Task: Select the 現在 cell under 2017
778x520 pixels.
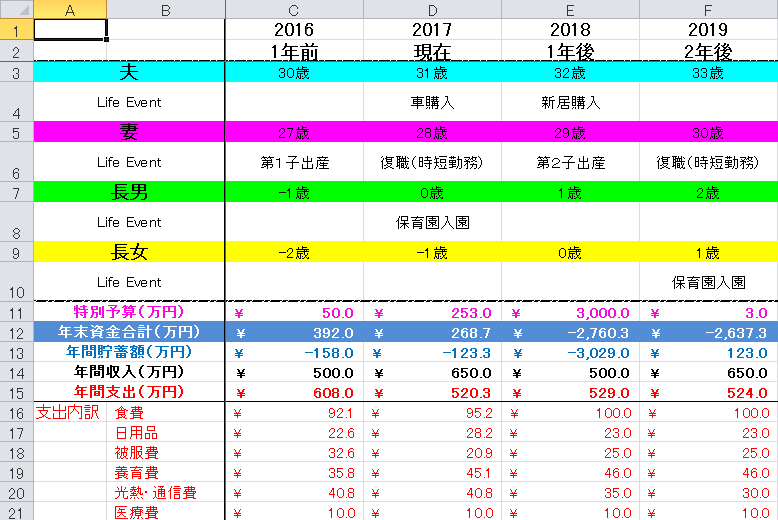Action: [432, 51]
